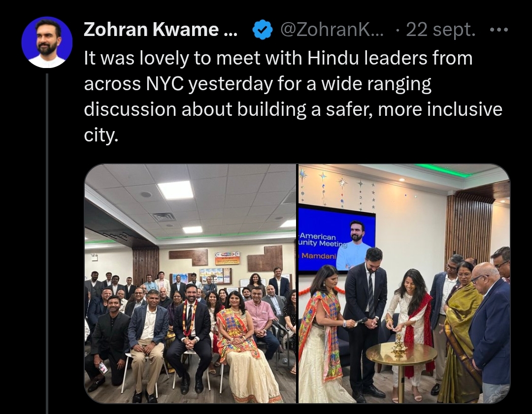
Task: Open the 22 sept. timestamp link
Action: 441,30
